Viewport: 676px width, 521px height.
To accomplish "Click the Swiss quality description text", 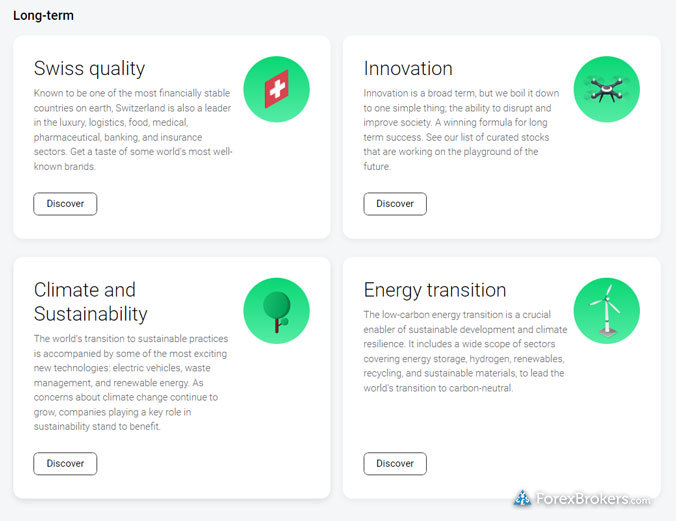I will 133,130.
